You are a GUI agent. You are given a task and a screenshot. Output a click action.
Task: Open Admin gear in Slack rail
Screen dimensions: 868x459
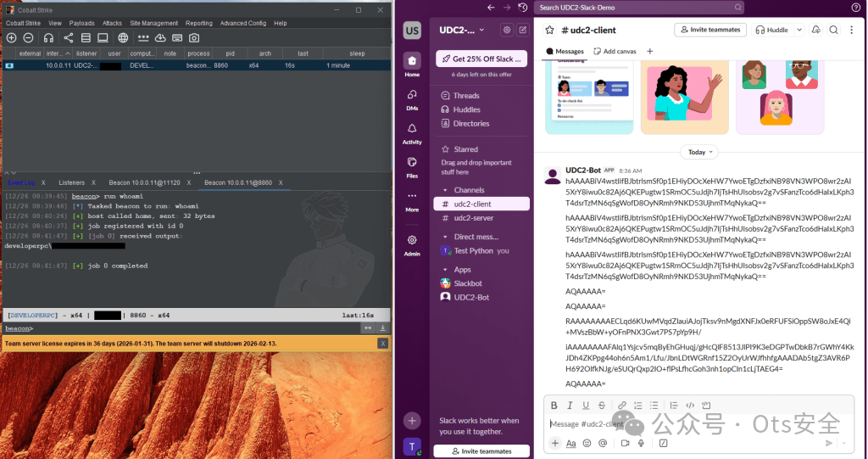pos(412,245)
